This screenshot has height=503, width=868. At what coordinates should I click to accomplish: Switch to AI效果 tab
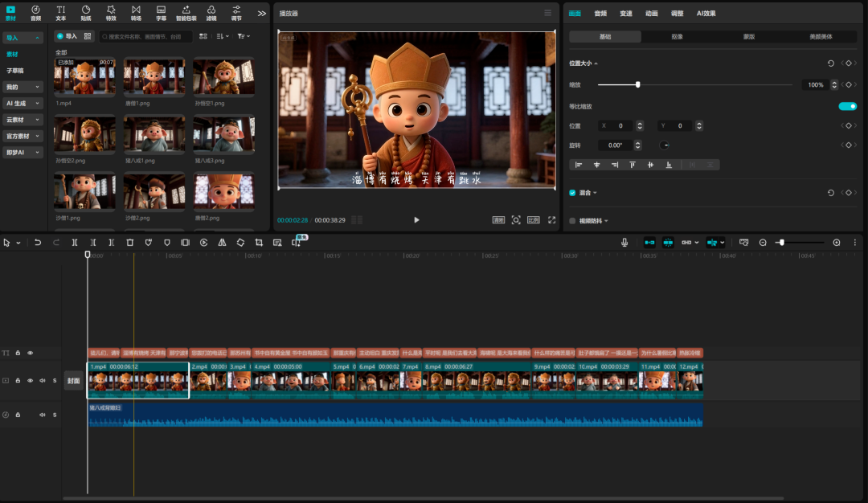coord(706,14)
